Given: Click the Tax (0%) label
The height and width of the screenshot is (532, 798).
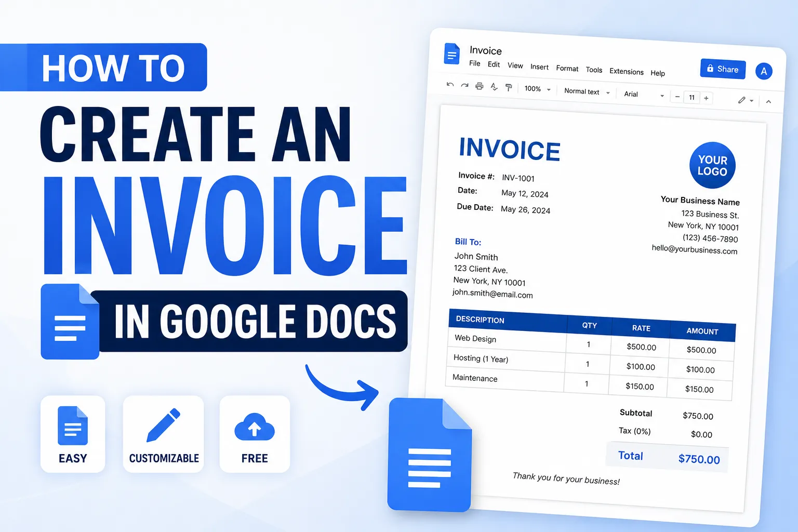Looking at the screenshot, I should (634, 431).
